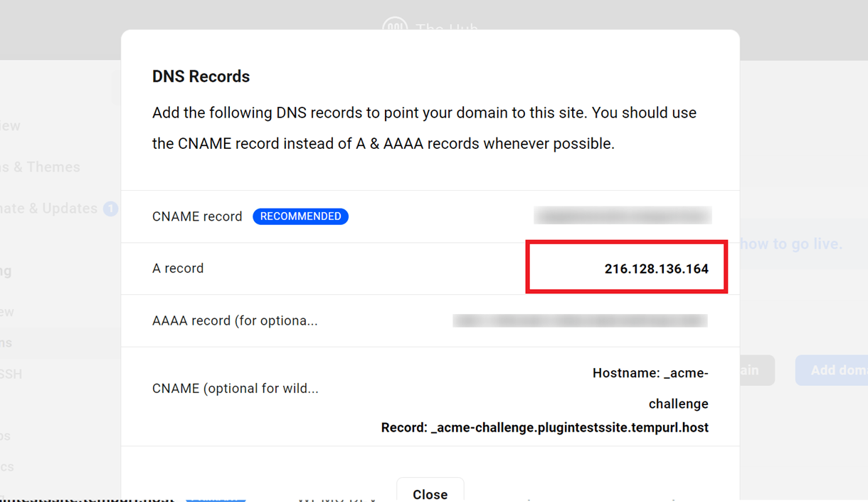Click the faded Add domain button
Image resolution: width=868 pixels, height=502 pixels.
click(832, 371)
